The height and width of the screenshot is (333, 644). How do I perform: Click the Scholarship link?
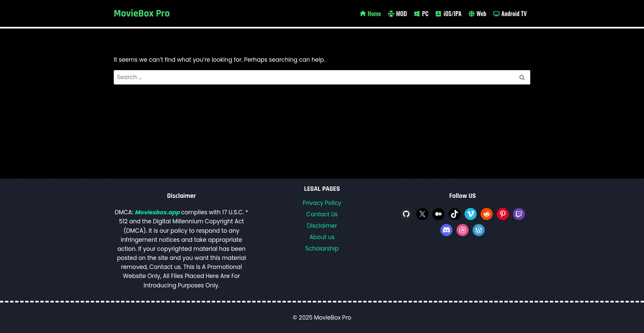322,248
